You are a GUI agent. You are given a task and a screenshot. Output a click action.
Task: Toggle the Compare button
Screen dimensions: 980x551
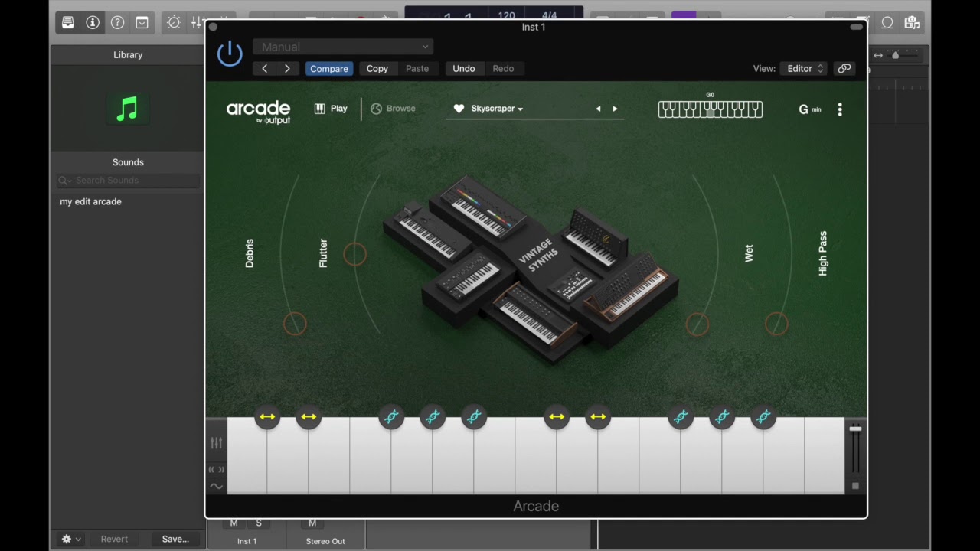click(329, 69)
